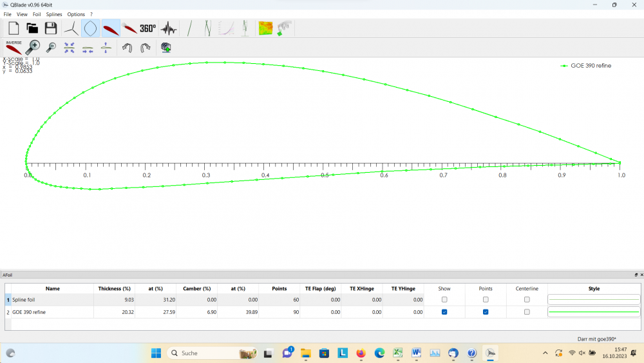This screenshot has width=644, height=363.
Task: Open the green line style of GOE 390 refine
Action: click(593, 312)
